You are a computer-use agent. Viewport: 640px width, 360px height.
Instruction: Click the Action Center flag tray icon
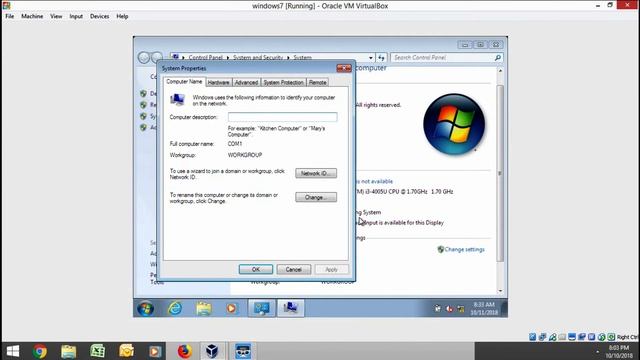click(437, 309)
